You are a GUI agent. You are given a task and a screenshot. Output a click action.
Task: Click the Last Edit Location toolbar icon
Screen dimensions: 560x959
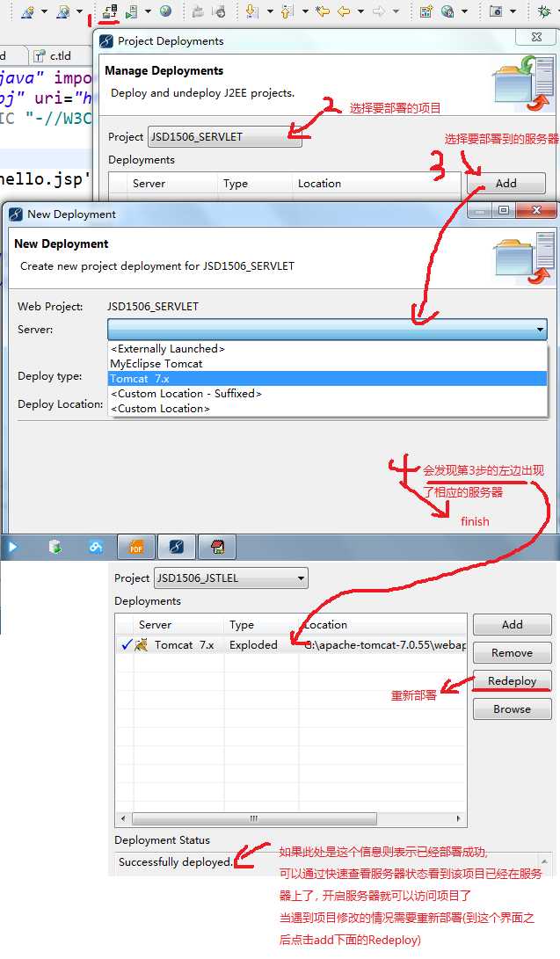[322, 11]
